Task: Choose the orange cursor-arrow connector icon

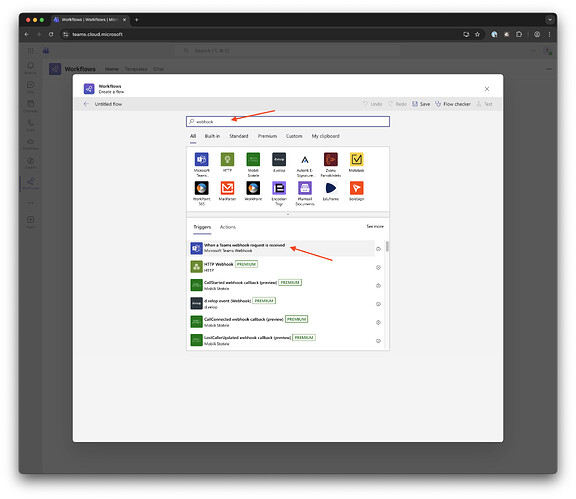Action: tap(356, 188)
